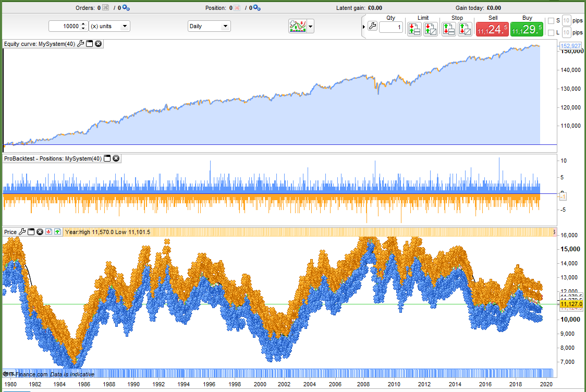This screenshot has height=392, width=586.
Task: Maximize the Equity curve panel
Action: [89, 44]
